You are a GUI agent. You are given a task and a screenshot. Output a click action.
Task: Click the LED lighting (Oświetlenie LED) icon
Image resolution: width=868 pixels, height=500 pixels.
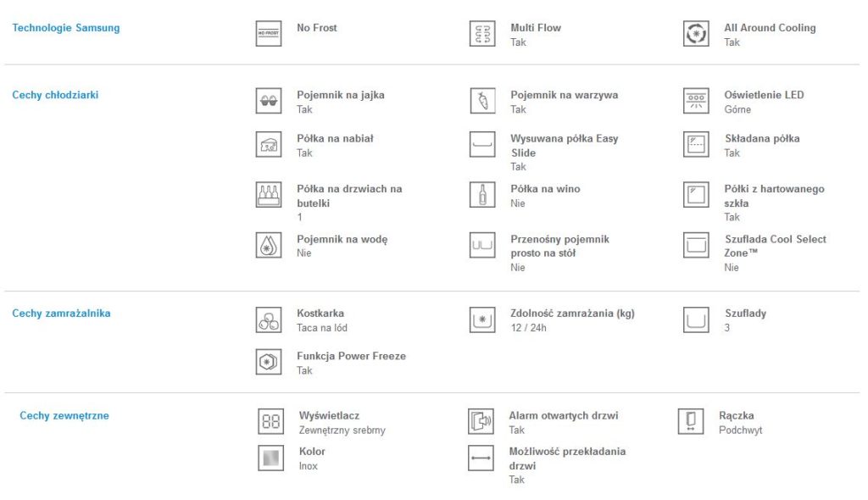(x=696, y=101)
